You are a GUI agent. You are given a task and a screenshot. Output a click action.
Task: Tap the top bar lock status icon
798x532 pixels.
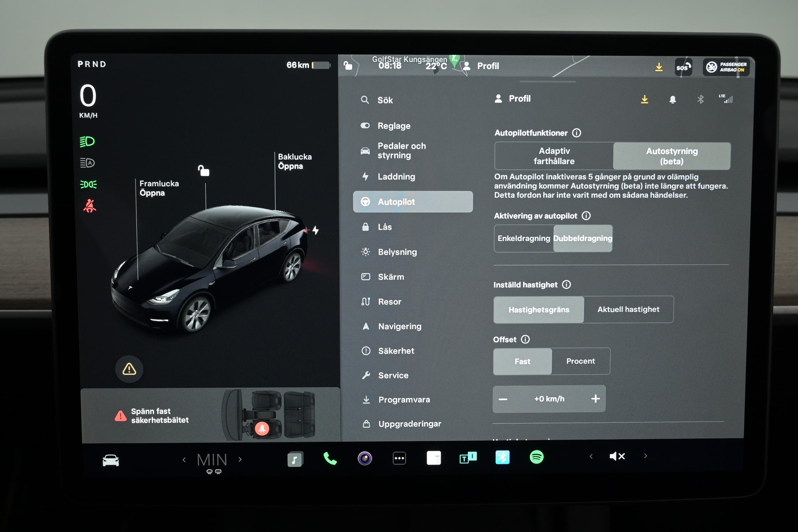point(348,65)
